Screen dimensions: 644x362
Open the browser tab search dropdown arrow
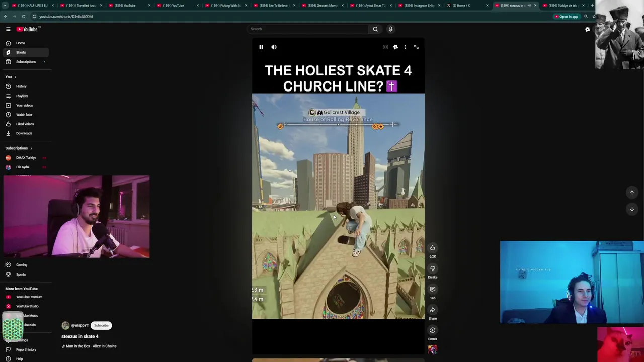tap(5, 6)
